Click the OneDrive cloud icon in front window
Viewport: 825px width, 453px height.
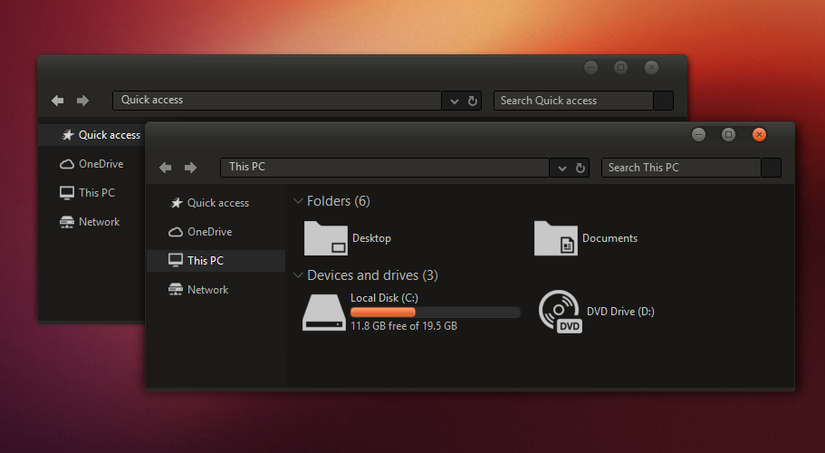175,232
